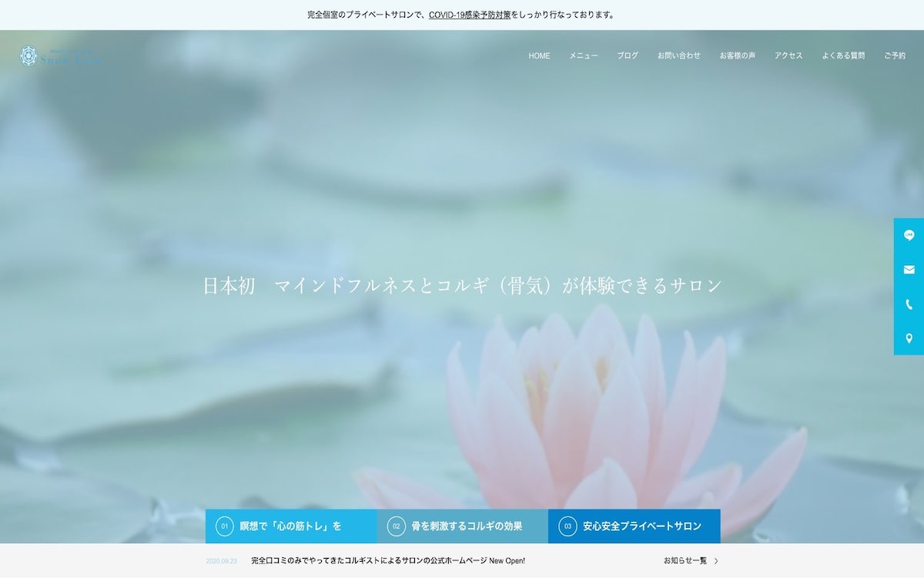
Task: Click the phone call icon
Action: tap(909, 304)
